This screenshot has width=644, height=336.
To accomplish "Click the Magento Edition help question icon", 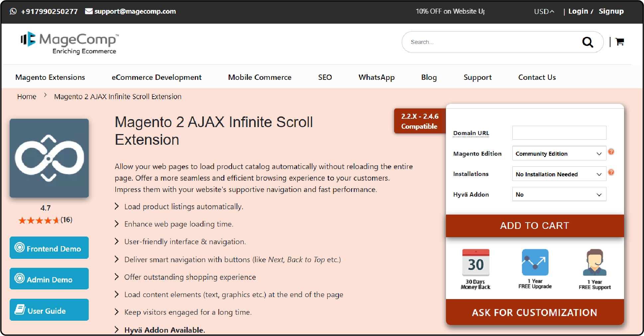I will tap(611, 152).
